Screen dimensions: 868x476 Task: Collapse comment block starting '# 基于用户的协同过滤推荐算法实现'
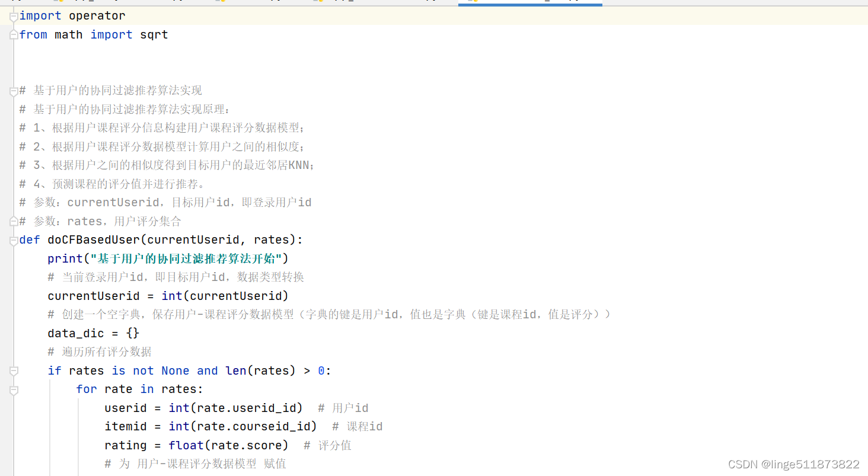[14, 91]
